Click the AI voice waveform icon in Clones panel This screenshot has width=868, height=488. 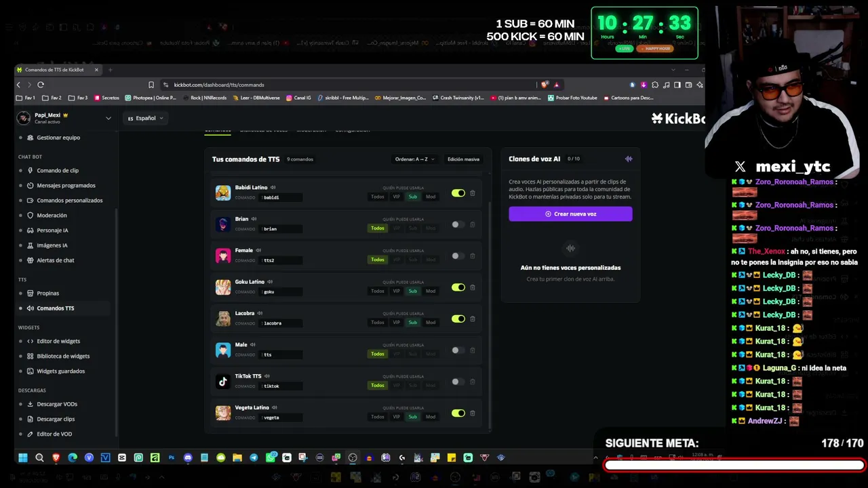(x=629, y=159)
